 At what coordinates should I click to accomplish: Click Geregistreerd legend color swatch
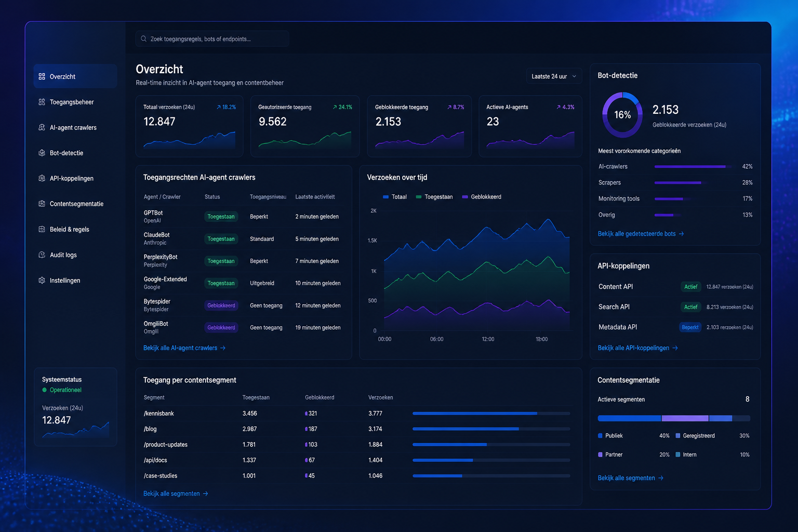[677, 436]
